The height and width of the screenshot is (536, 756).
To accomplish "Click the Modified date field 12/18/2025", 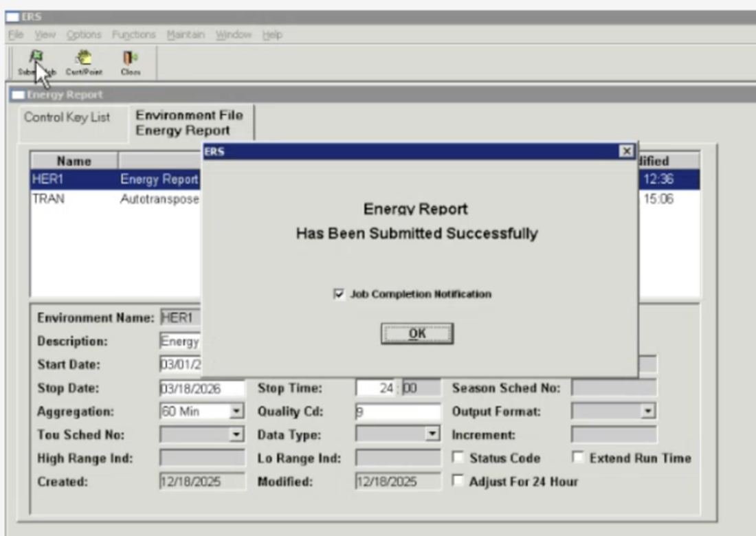I will (398, 481).
